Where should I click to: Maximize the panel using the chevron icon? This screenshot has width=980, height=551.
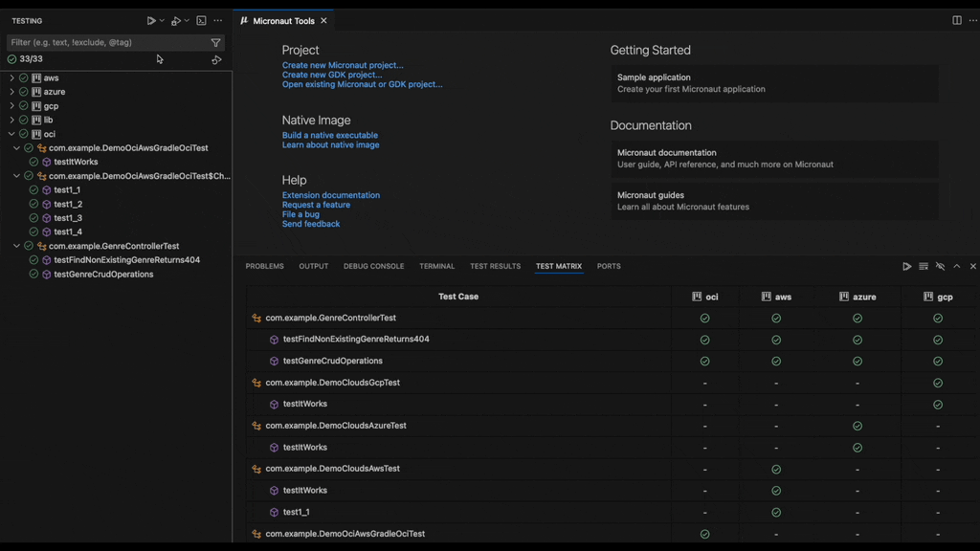[x=957, y=267]
